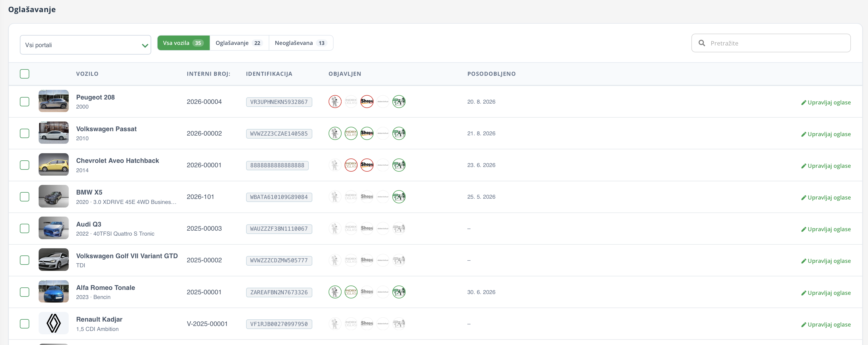Click the Shopaj icon for Chevrolet Aveo Hatchback

coord(367,165)
